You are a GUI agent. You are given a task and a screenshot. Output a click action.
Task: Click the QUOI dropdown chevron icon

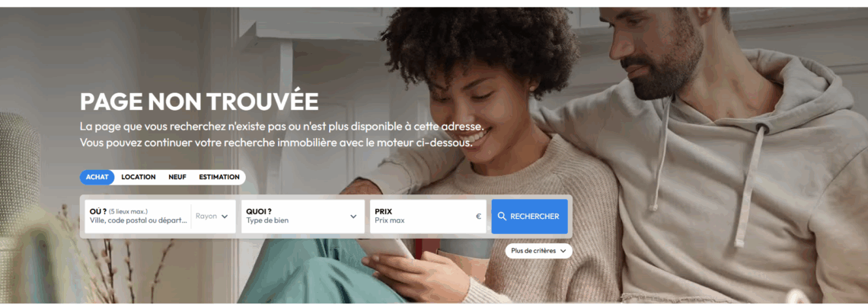click(353, 217)
